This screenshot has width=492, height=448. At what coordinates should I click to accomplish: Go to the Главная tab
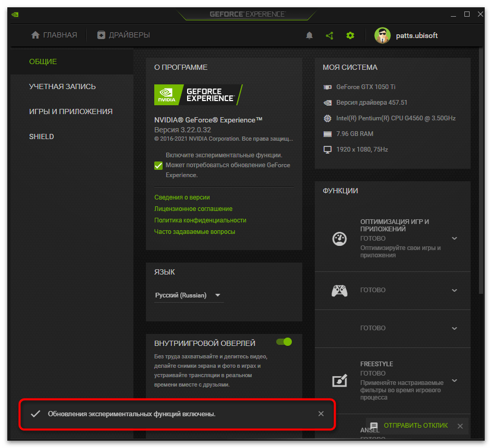(x=54, y=35)
